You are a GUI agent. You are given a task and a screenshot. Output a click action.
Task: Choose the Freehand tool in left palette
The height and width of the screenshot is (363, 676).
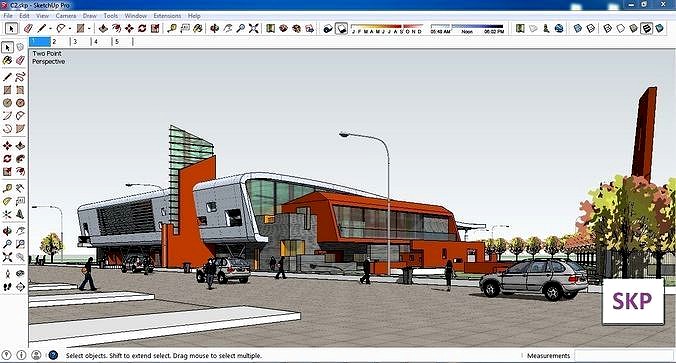click(20, 77)
